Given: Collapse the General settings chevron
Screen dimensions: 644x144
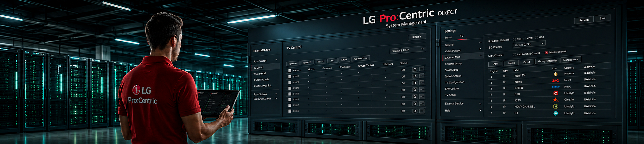Looking at the screenshot, I should (480, 43).
